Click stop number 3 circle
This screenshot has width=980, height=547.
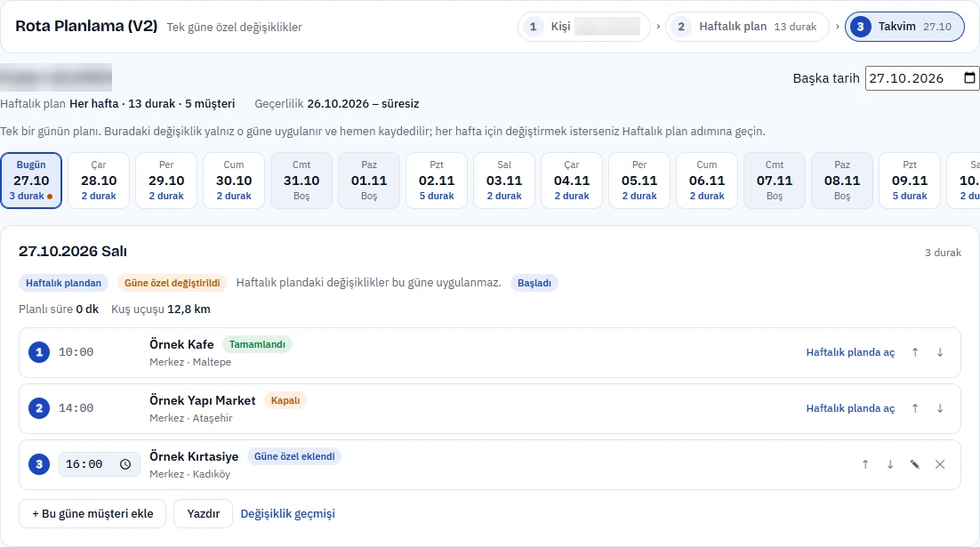point(39,464)
